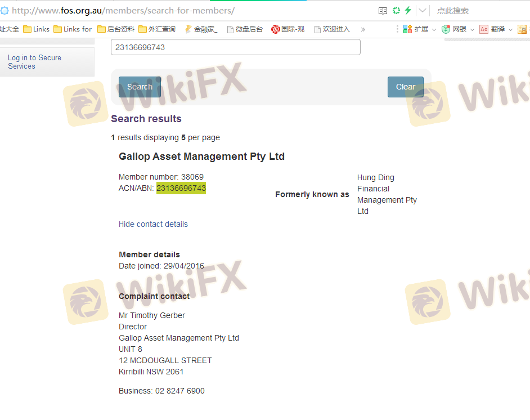
Task: Click the Complaint contact heading
Action: [x=154, y=296]
